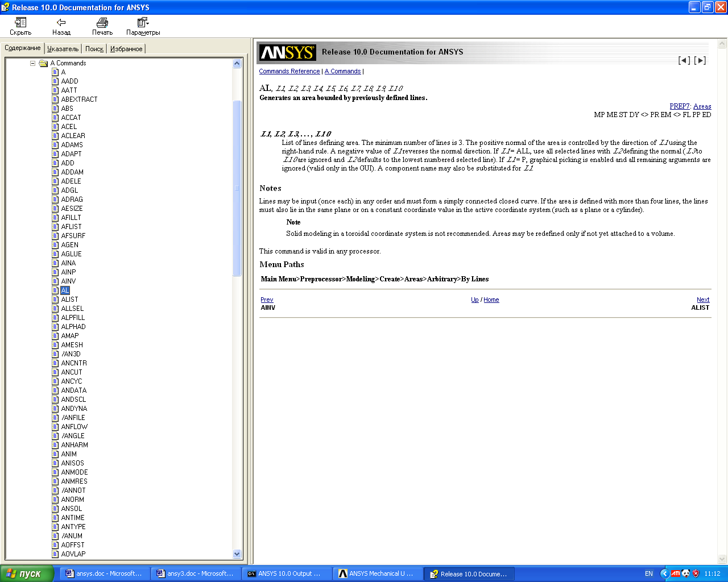The width and height of the screenshot is (728, 582).
Task: Click the ANSYS logo in the header
Action: point(287,52)
